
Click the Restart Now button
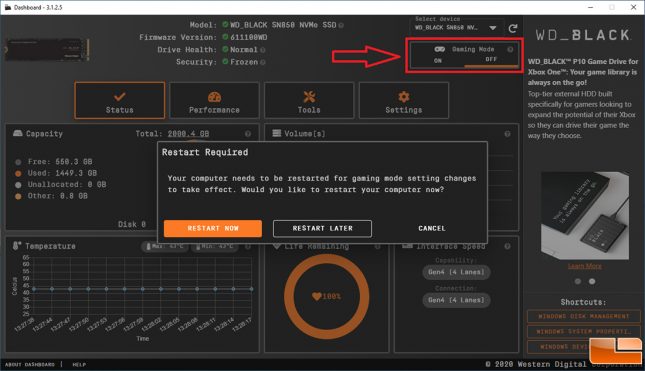point(213,228)
